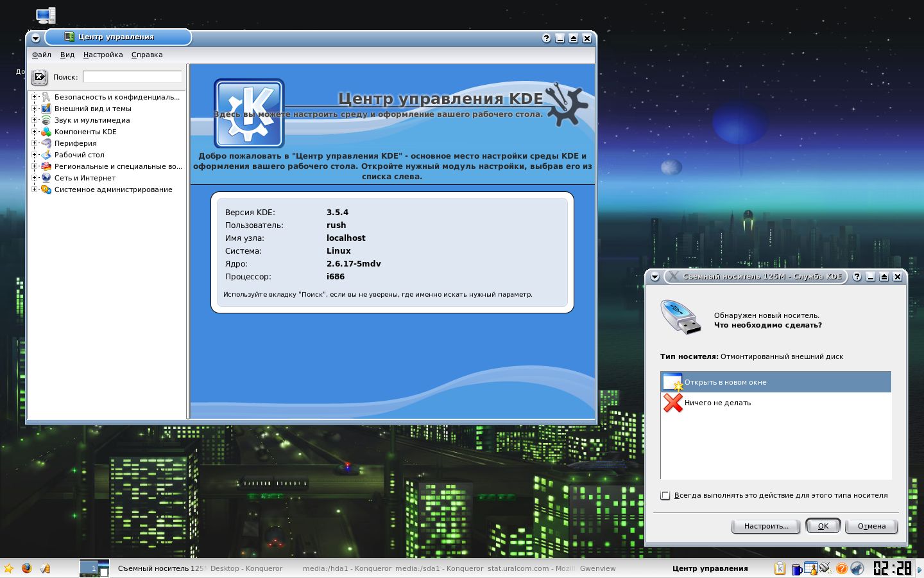This screenshot has height=578, width=924.
Task: Click the 02:28 clock in the panel
Action: (893, 568)
